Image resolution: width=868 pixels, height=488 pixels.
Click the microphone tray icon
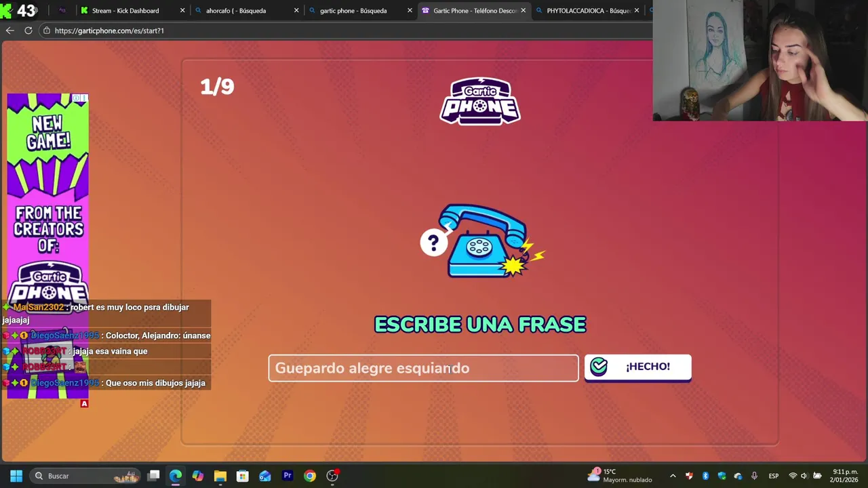(754, 476)
